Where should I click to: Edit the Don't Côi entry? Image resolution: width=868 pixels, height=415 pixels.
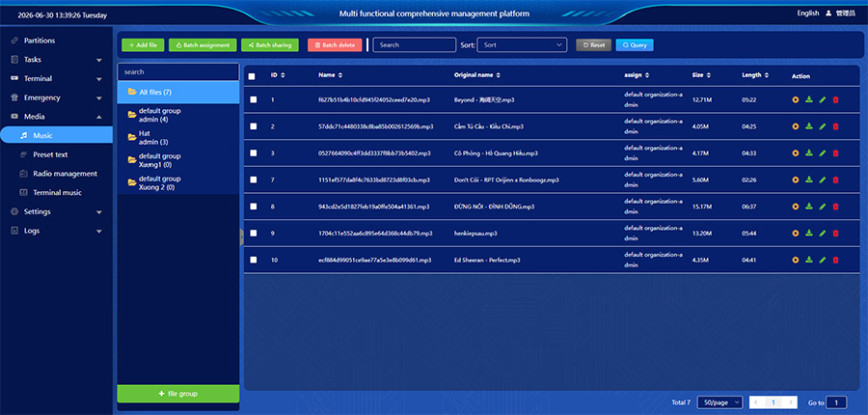pos(822,180)
